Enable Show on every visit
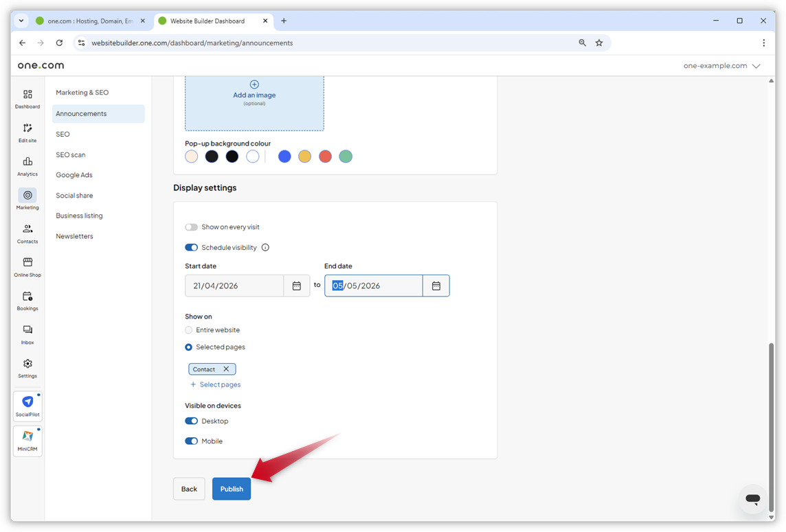Image resolution: width=786 pixels, height=532 pixels. (191, 227)
